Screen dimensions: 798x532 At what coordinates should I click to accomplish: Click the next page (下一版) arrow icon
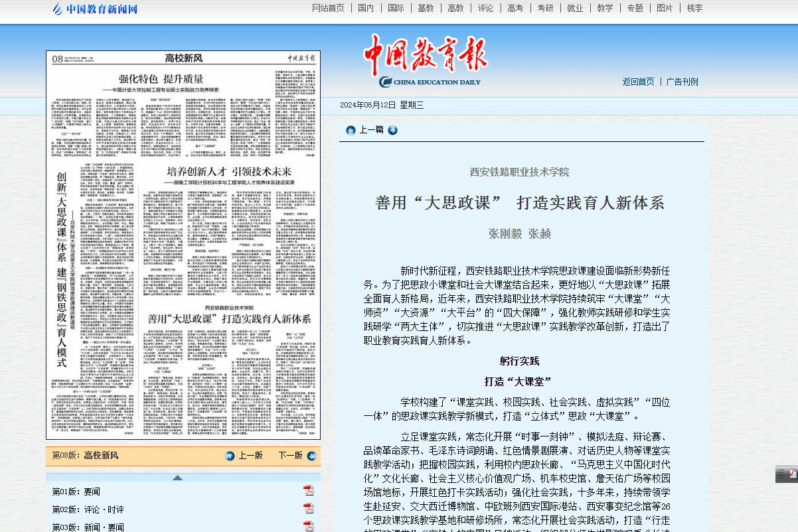(311, 456)
